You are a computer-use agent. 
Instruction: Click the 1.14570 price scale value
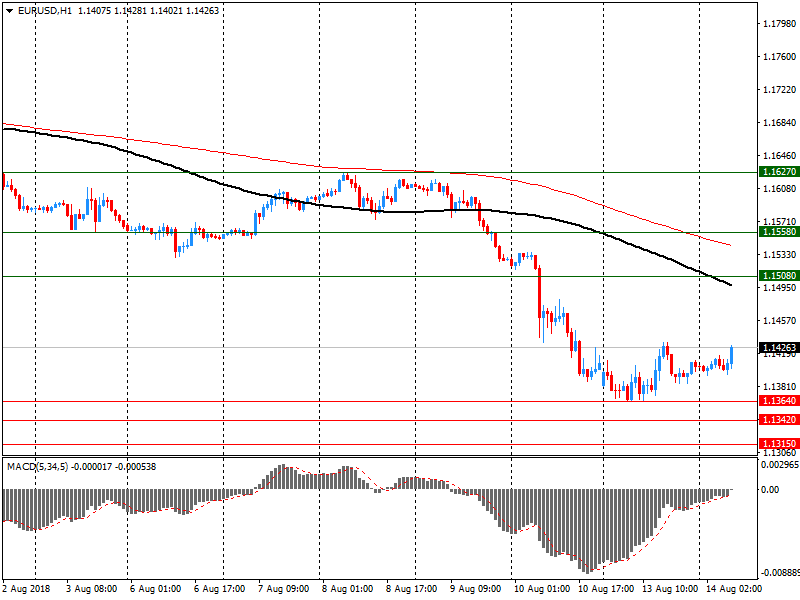pos(780,320)
